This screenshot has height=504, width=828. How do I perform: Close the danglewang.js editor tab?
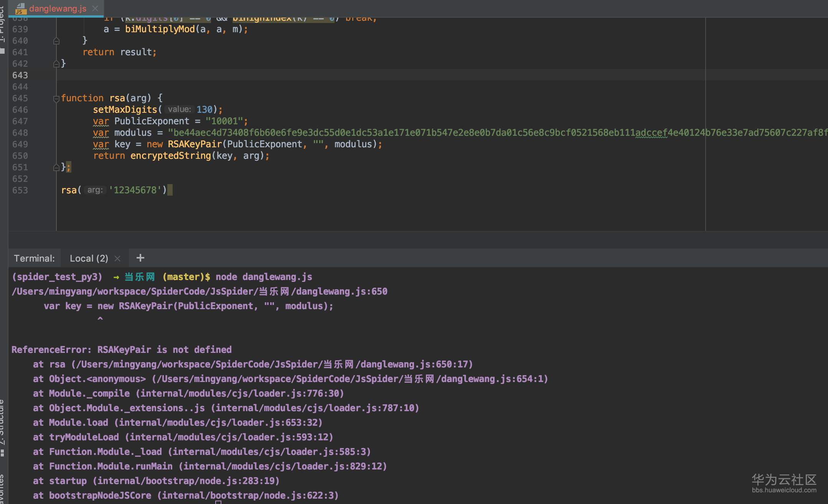[95, 8]
